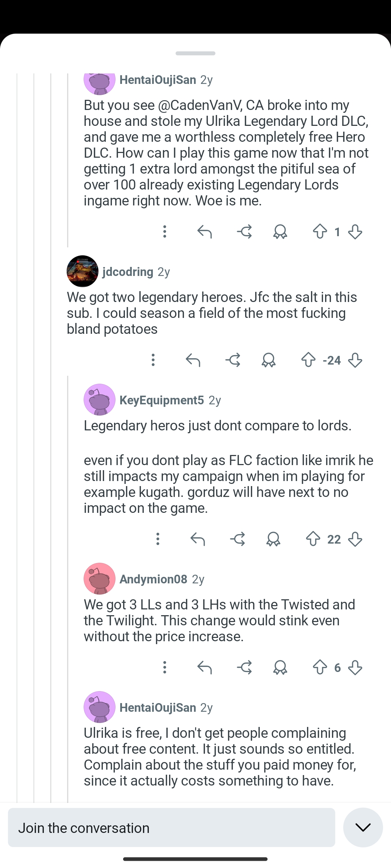This screenshot has width=391, height=868.
Task: Downvote Andymion08's comment
Action: [x=355, y=667]
